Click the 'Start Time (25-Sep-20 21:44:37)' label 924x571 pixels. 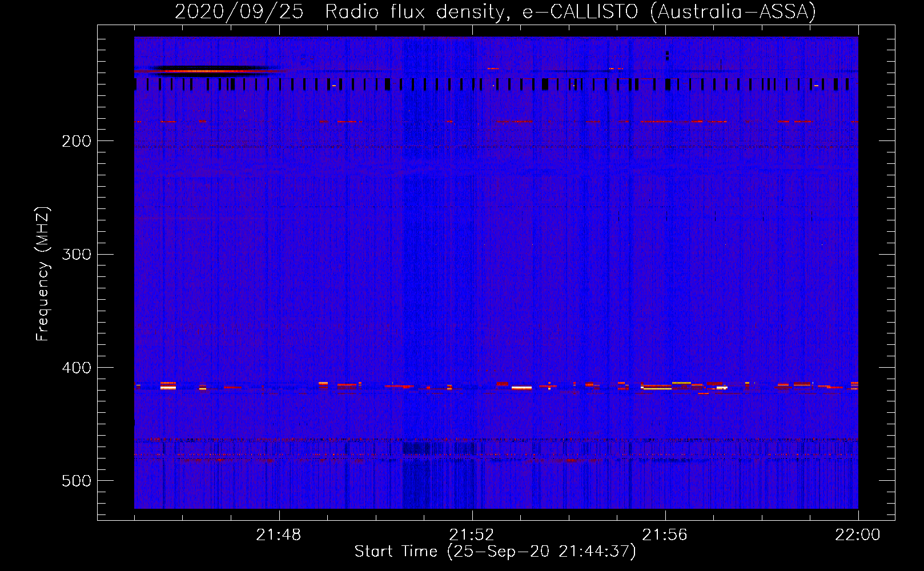495,552
